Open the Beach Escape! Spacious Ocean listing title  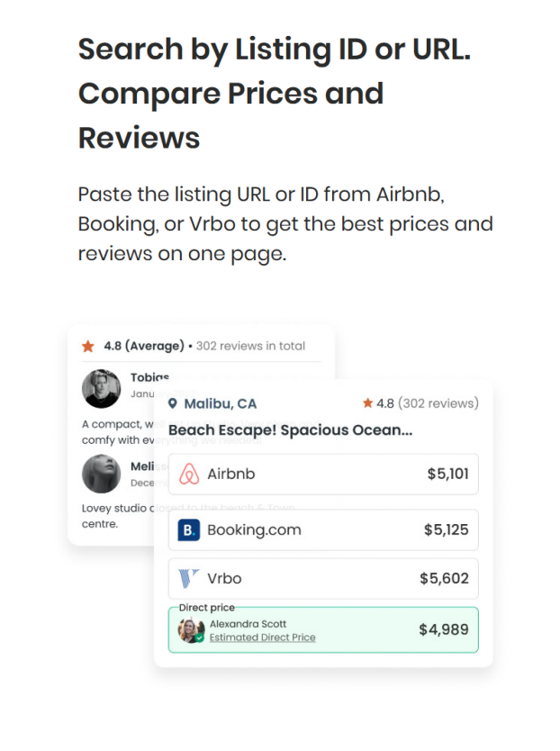pos(290,430)
